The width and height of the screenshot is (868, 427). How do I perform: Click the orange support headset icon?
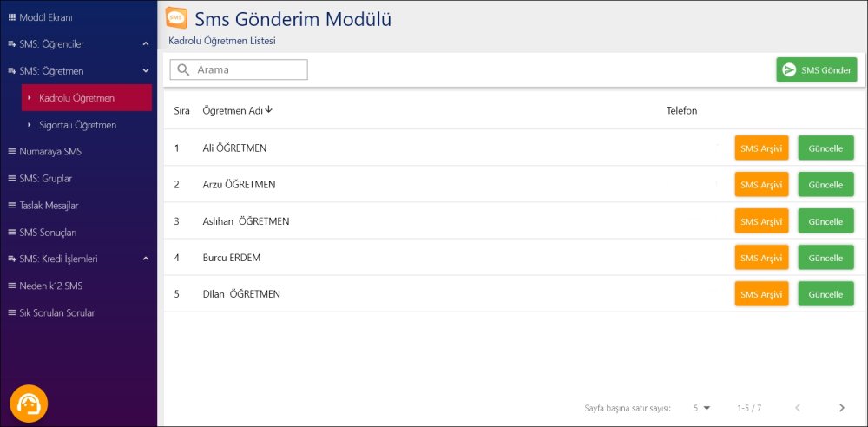29,404
